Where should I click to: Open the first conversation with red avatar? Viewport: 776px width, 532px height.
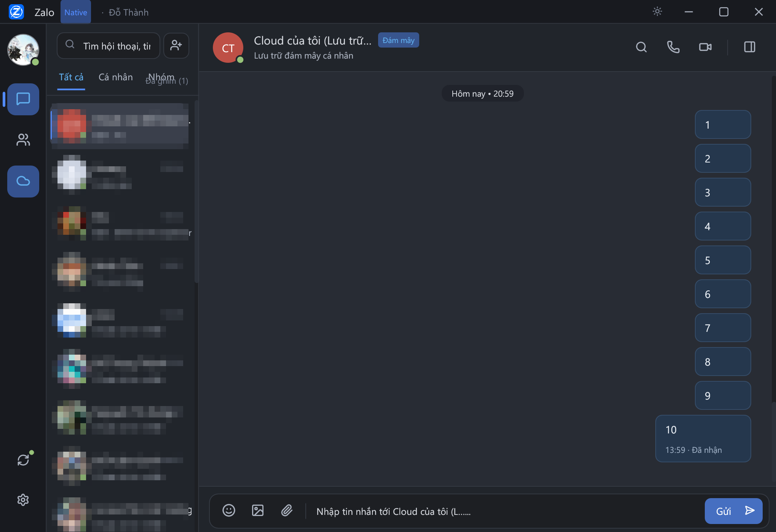coord(120,126)
